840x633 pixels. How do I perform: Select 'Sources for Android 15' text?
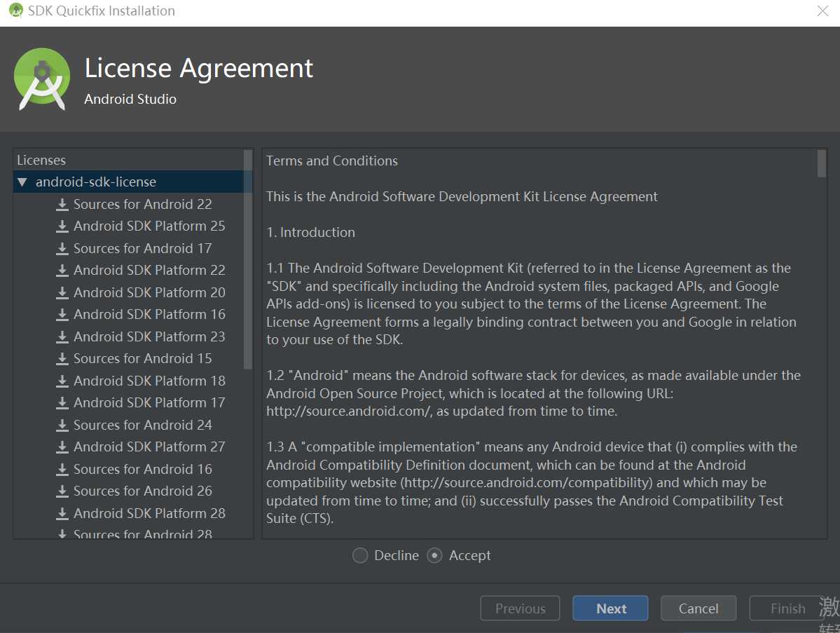click(x=142, y=359)
